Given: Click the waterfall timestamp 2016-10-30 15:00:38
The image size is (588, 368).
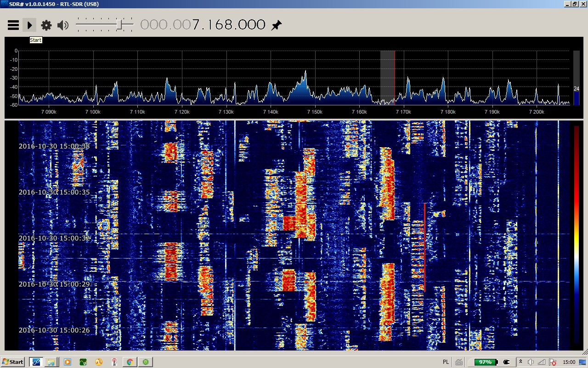Looking at the screenshot, I should pos(54,146).
